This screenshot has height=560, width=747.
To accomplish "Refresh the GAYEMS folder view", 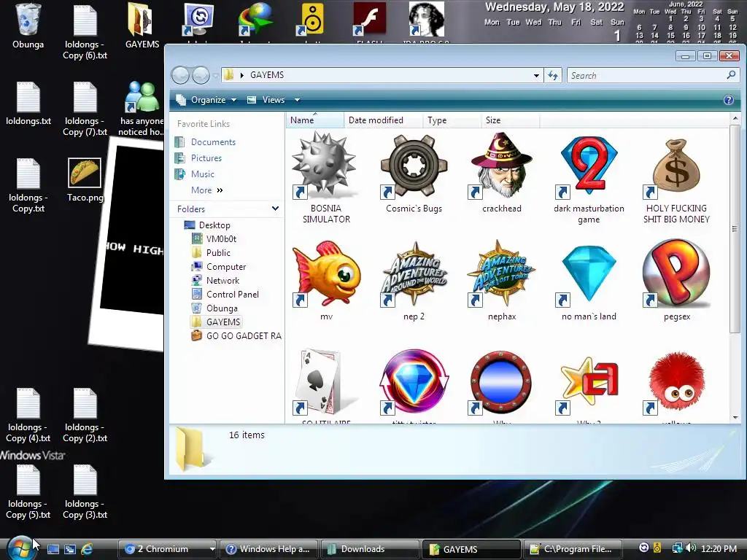I will pos(553,75).
